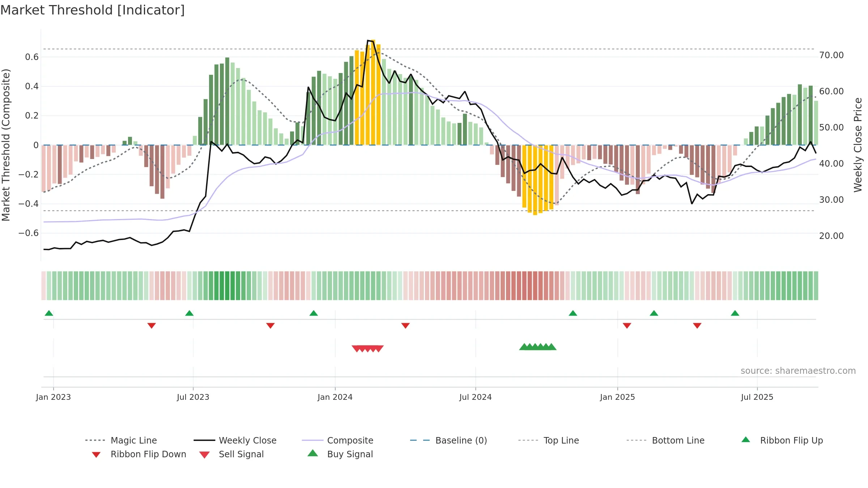The height and width of the screenshot is (488, 868).
Task: Click the darkest green ribbon segment after Jul 2023
Action: [227, 286]
